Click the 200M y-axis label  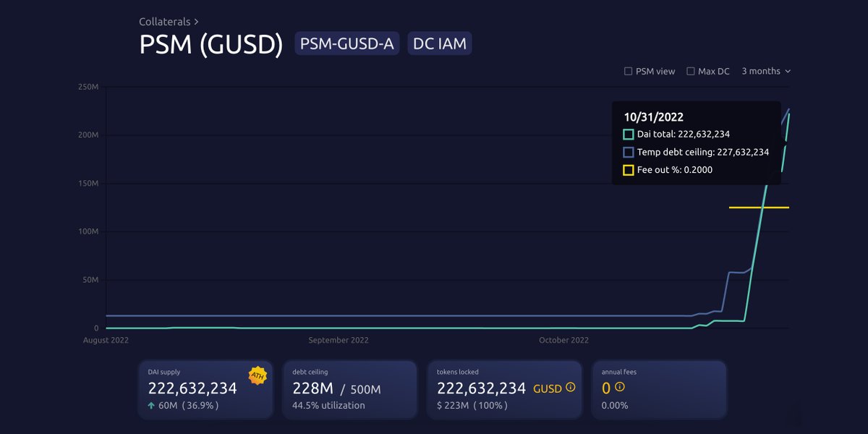88,135
